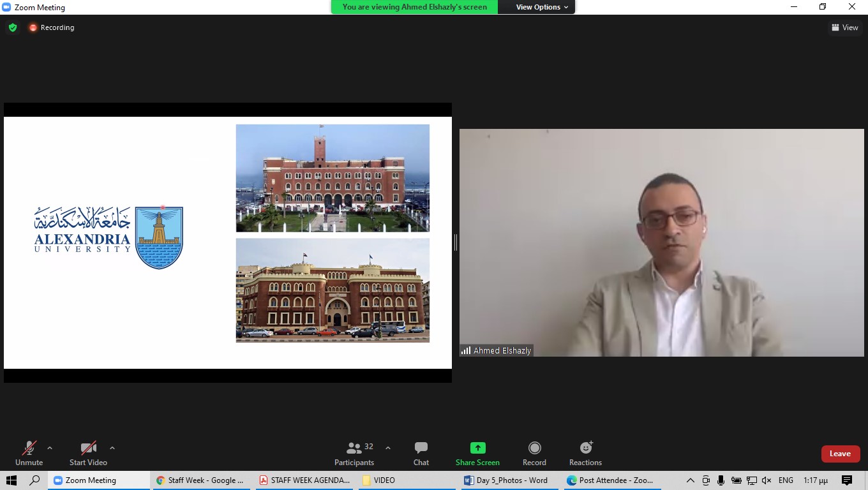Screen dimensions: 868x490
Task: Click the red Recording indicator
Action: click(51, 27)
